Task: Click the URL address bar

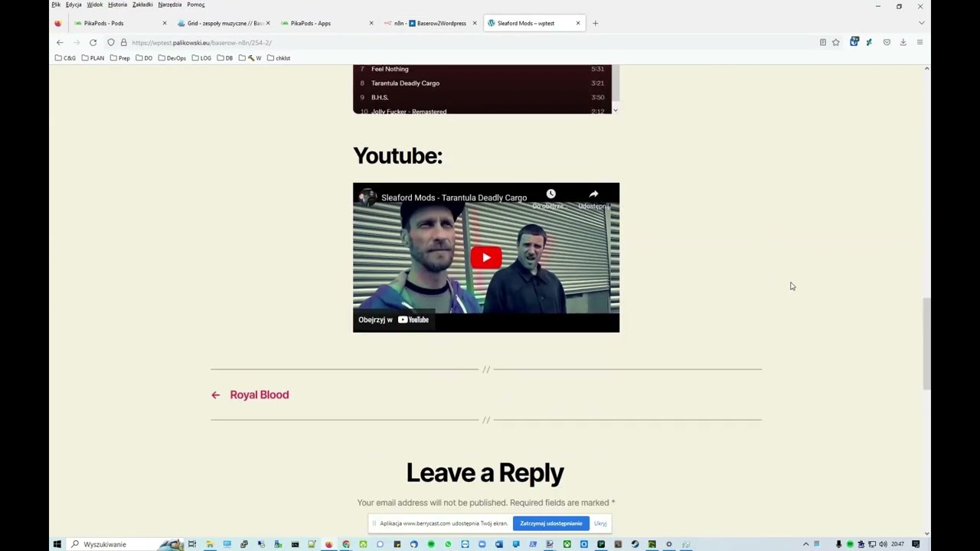Action: (x=459, y=43)
